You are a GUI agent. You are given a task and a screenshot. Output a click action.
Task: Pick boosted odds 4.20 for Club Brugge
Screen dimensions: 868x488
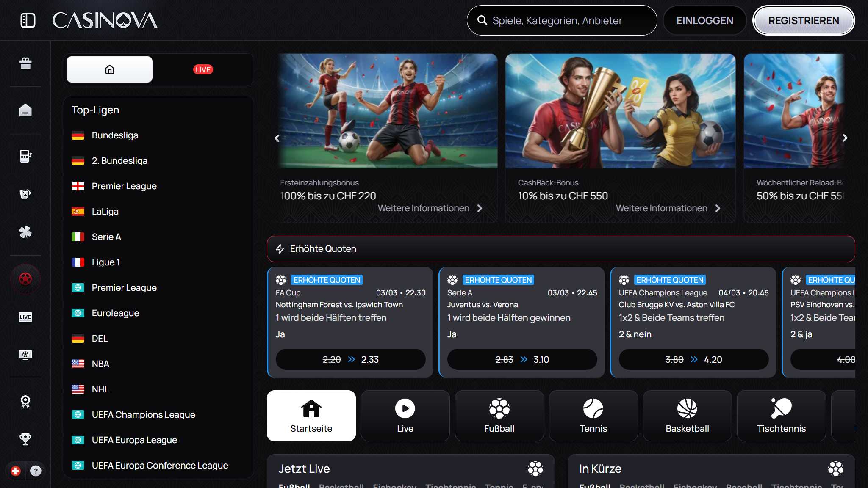tap(694, 359)
